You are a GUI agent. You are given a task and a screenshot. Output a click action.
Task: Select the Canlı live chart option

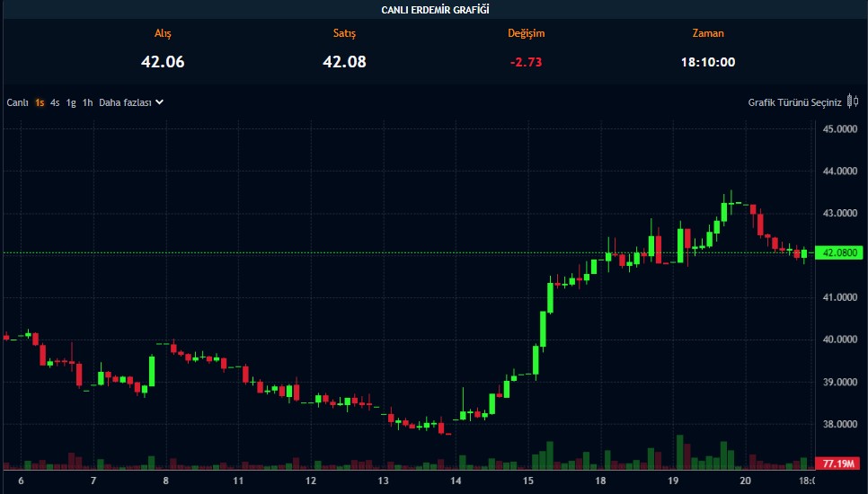tap(18, 102)
